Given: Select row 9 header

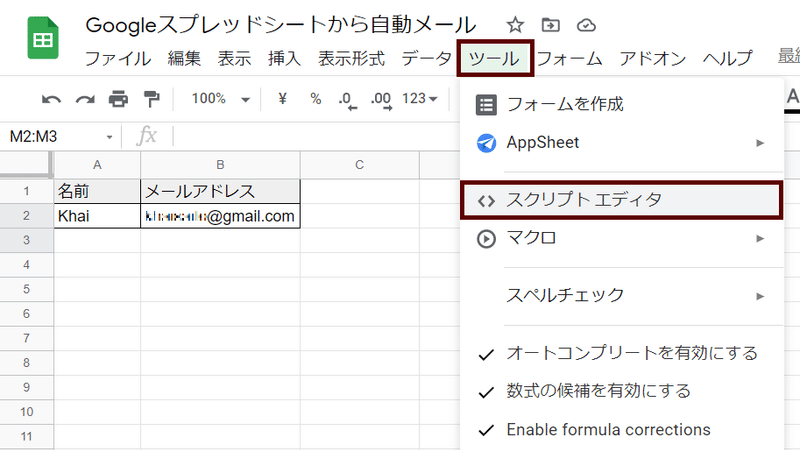Looking at the screenshot, I should tap(27, 387).
